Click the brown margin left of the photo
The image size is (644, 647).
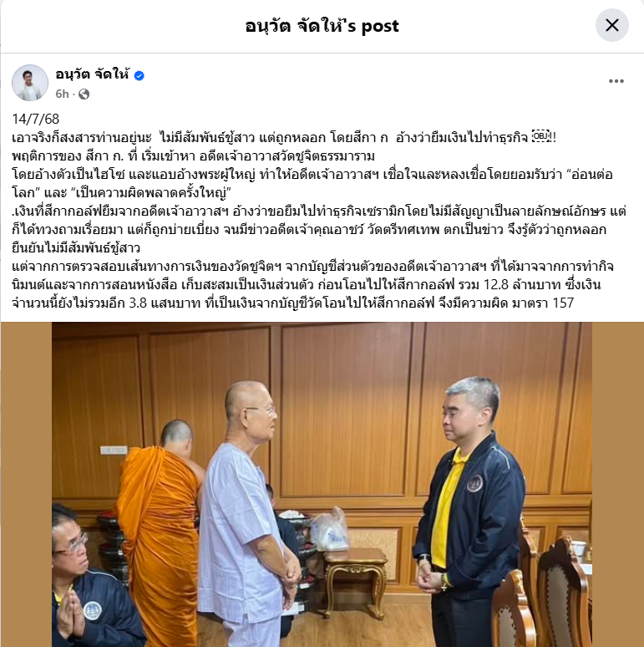26,484
